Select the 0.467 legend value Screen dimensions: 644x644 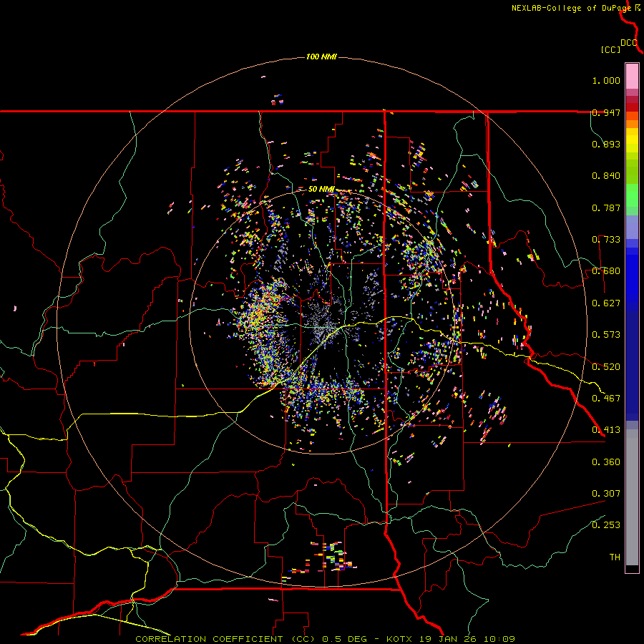(x=606, y=399)
